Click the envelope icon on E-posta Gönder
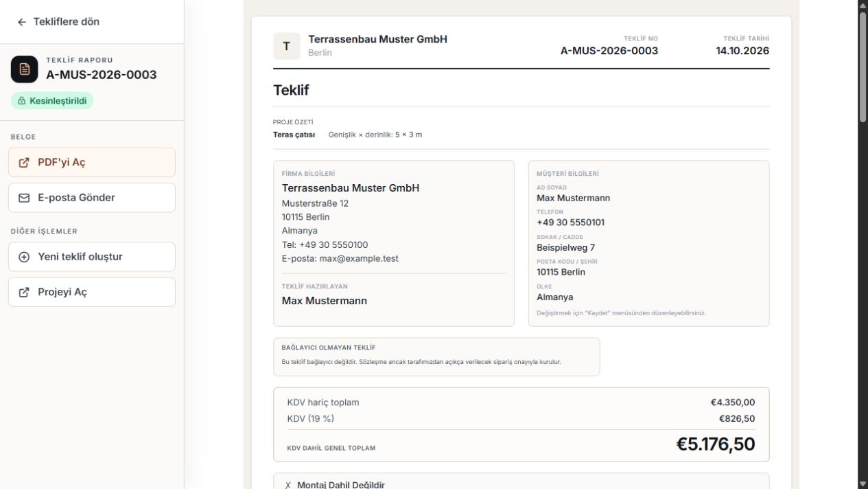 [x=24, y=198]
